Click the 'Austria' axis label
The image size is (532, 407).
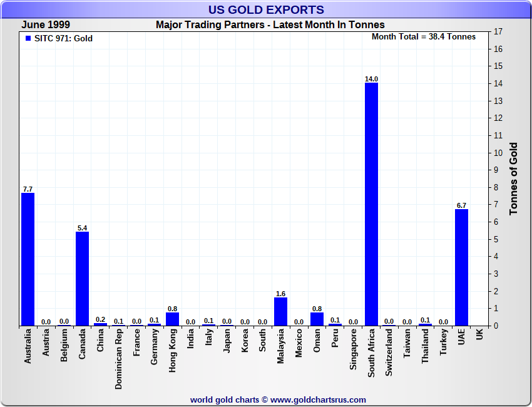(x=46, y=343)
